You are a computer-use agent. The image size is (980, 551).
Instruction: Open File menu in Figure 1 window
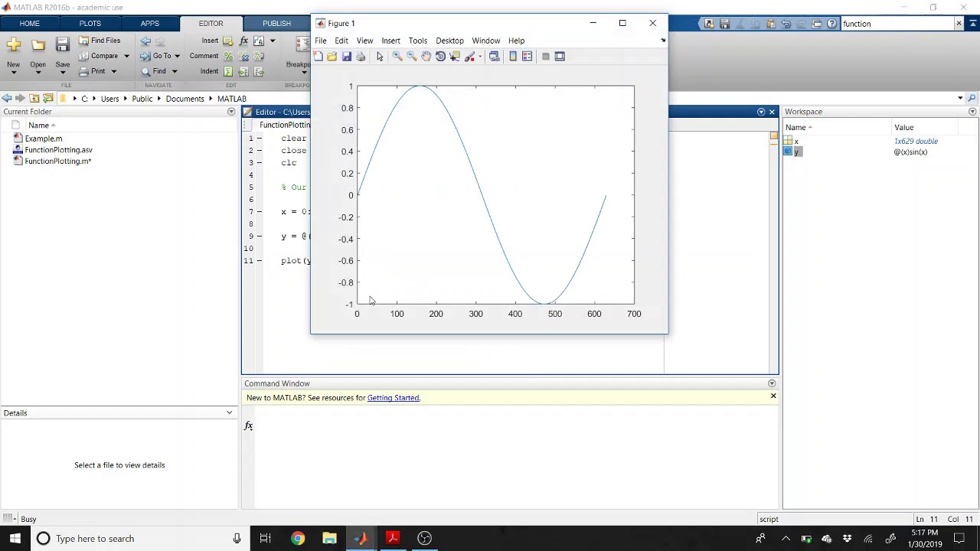pos(321,41)
